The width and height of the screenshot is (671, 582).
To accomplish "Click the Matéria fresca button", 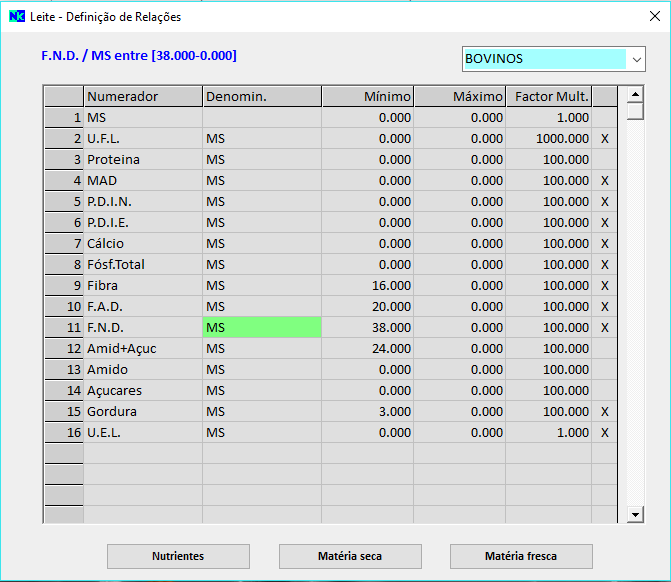I will (x=521, y=556).
